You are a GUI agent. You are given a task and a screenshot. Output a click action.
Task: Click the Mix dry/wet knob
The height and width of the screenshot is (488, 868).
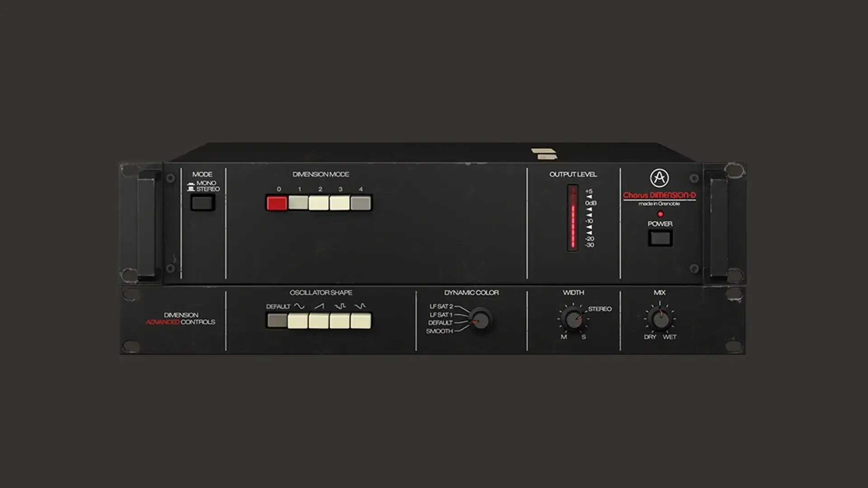(x=660, y=319)
